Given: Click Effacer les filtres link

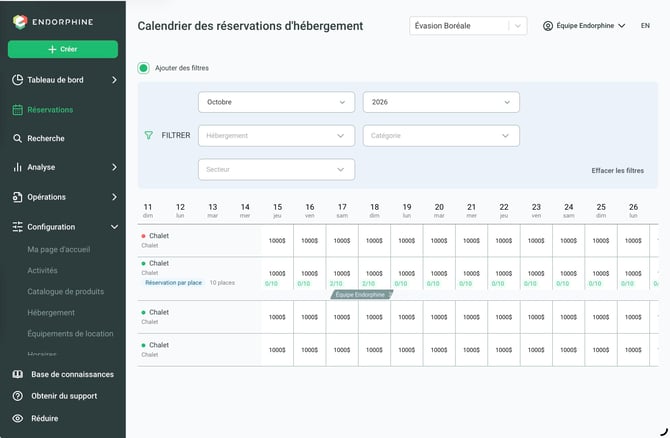Looking at the screenshot, I should click(x=617, y=170).
